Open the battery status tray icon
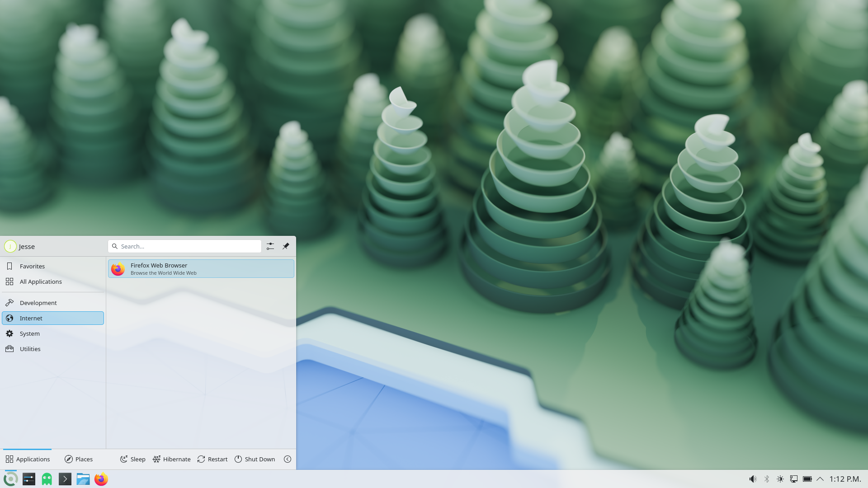 tap(807, 479)
